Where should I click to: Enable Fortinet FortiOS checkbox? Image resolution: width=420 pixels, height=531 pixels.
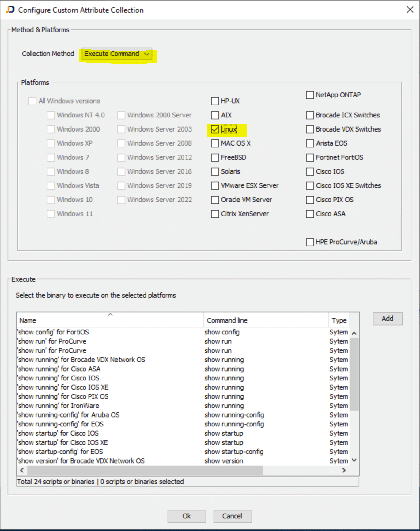point(310,158)
